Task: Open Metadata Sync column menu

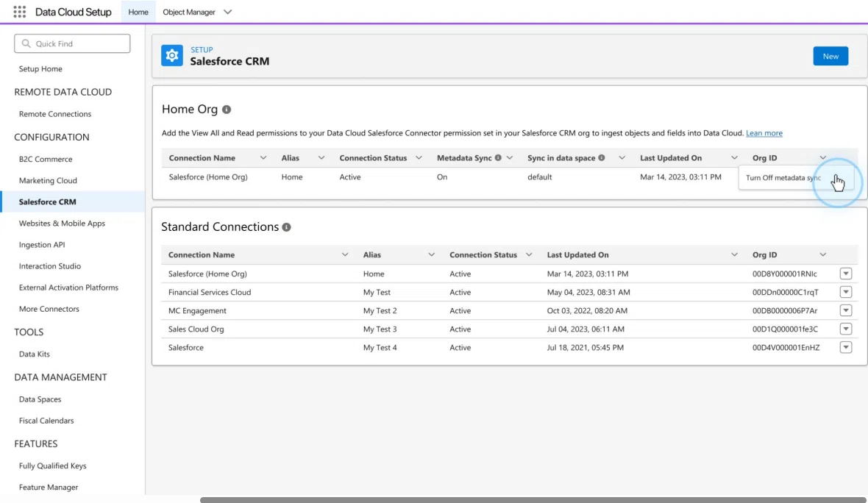Action: pyautogui.click(x=509, y=157)
